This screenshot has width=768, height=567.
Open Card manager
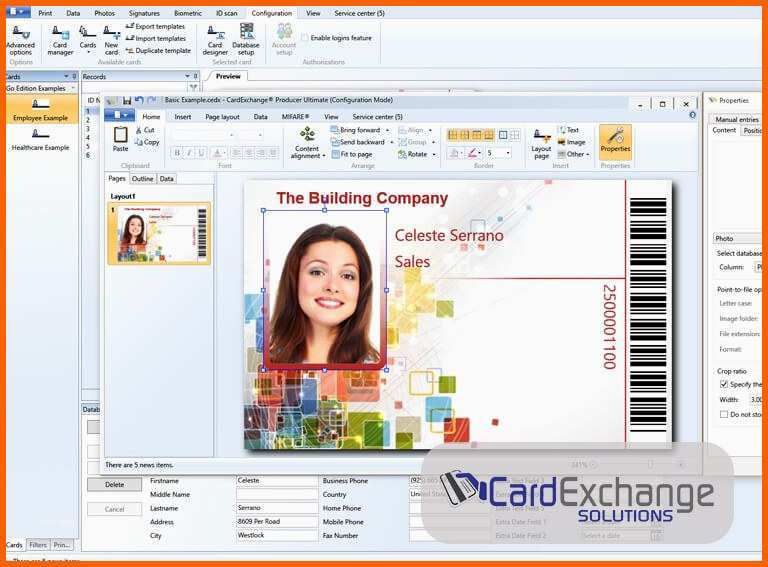(60, 41)
